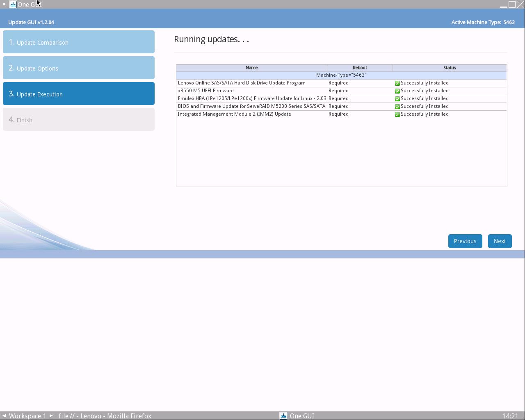Open step 2 Update Options
Screen dimensions: 525x420
79,68
